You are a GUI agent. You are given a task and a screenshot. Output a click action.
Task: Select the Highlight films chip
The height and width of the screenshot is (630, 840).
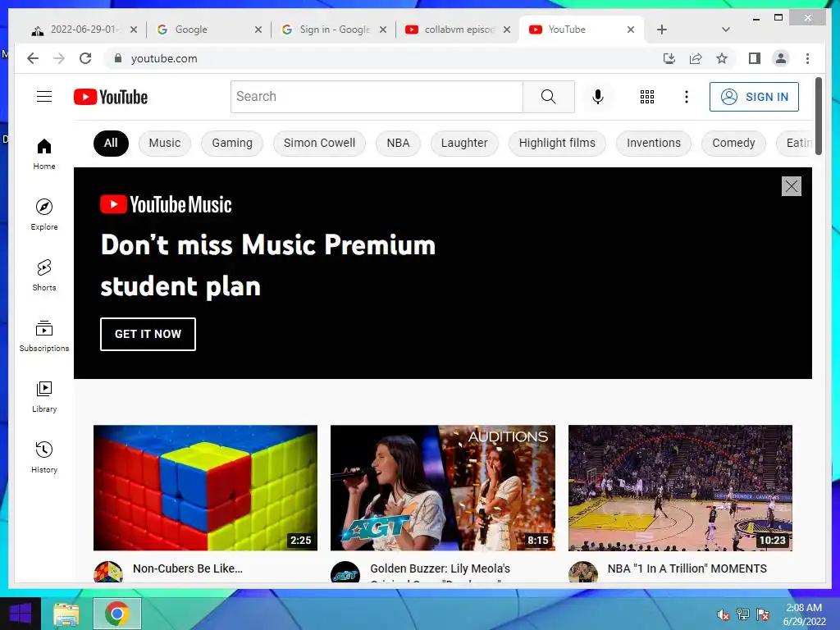pyautogui.click(x=557, y=143)
